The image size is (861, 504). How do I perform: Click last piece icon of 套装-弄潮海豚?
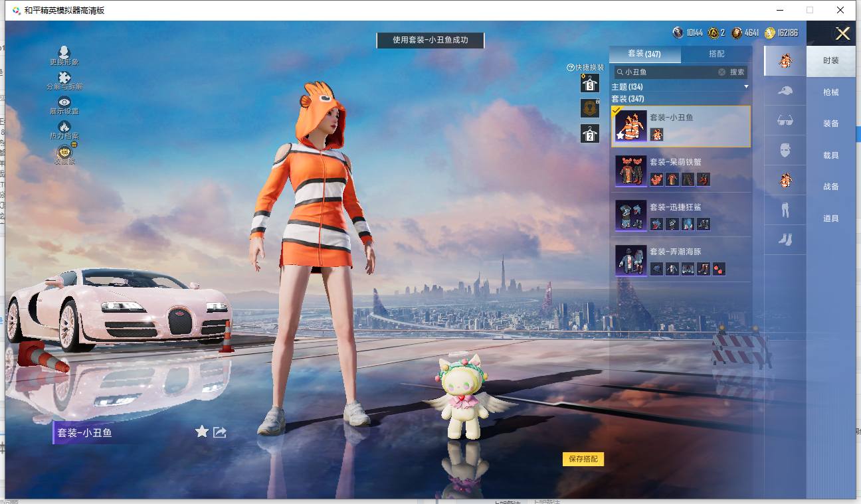coord(719,269)
